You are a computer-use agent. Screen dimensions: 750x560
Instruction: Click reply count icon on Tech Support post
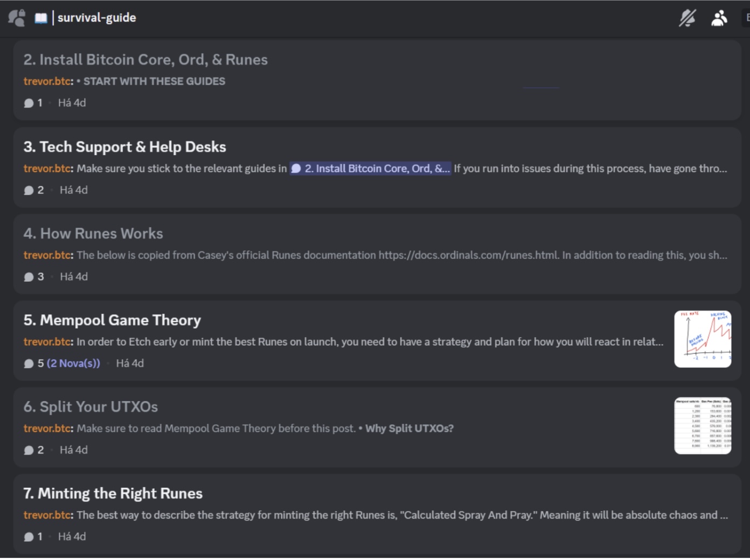(x=29, y=190)
